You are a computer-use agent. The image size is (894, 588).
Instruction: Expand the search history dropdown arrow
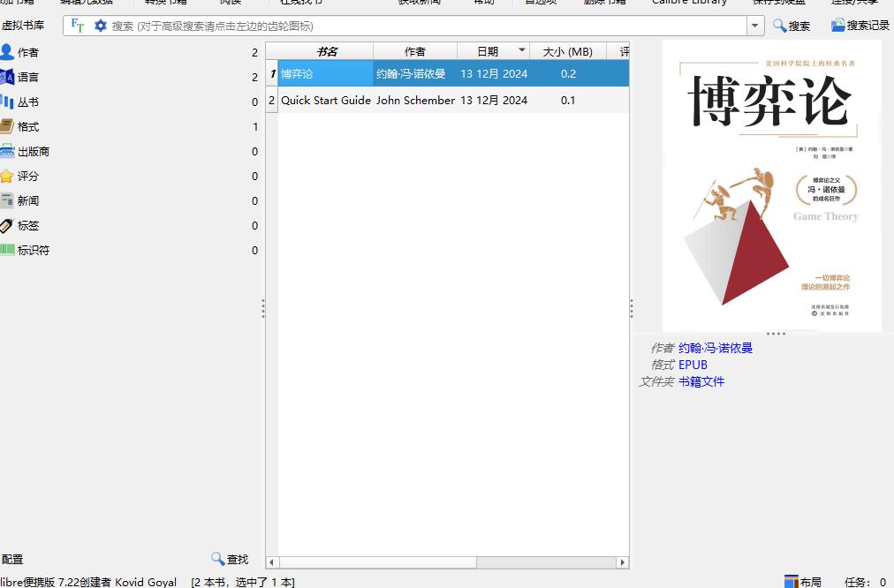pos(755,26)
